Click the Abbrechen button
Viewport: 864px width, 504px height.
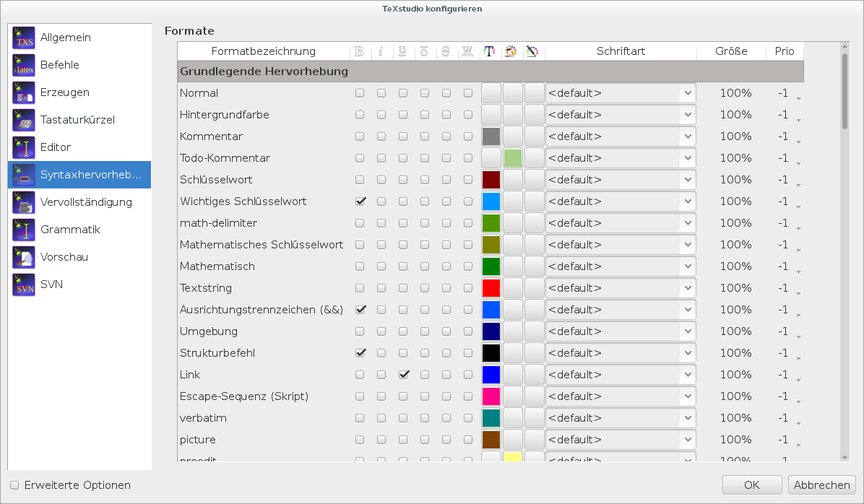point(821,485)
